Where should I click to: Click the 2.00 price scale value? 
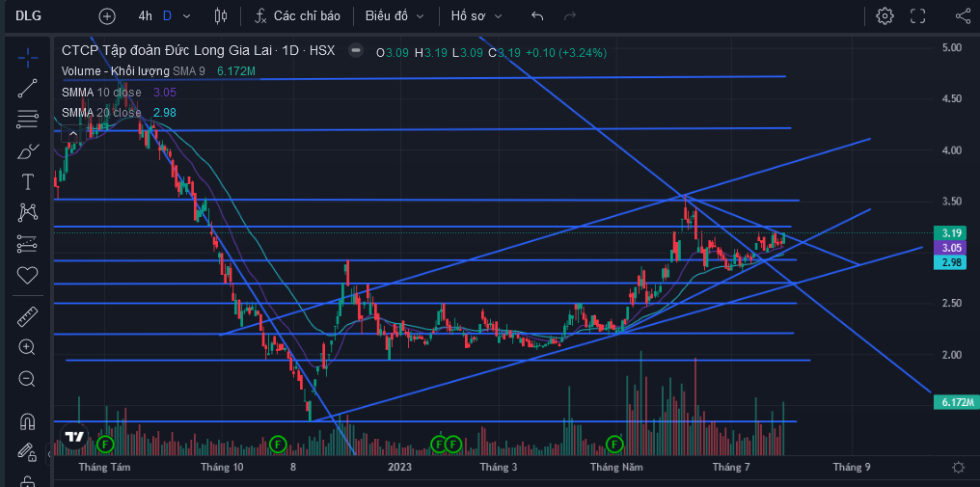click(x=952, y=355)
